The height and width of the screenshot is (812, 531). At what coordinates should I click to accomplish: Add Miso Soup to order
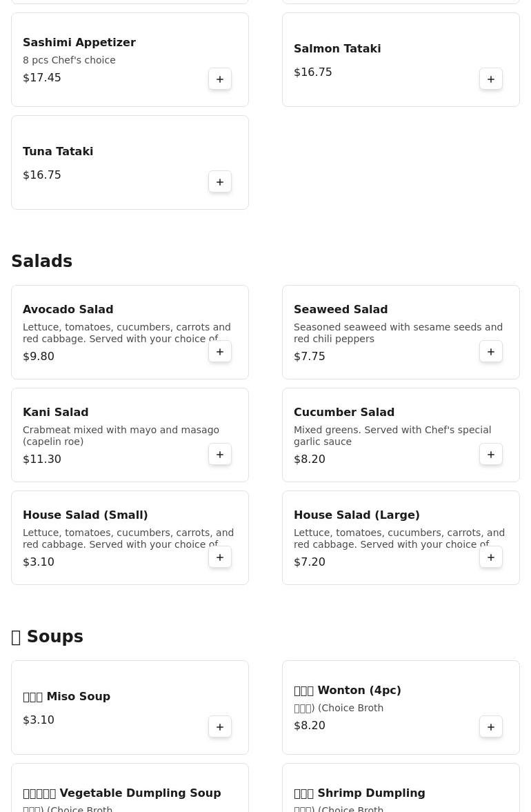click(220, 727)
